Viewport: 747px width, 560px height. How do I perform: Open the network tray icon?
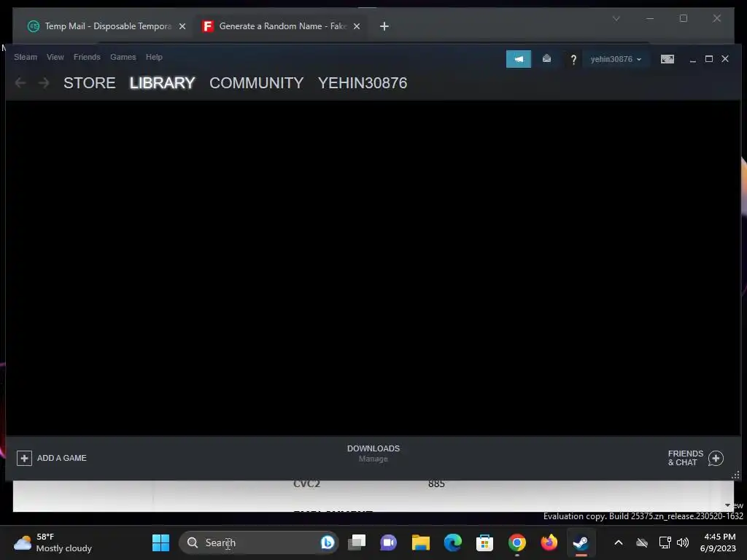(x=665, y=542)
